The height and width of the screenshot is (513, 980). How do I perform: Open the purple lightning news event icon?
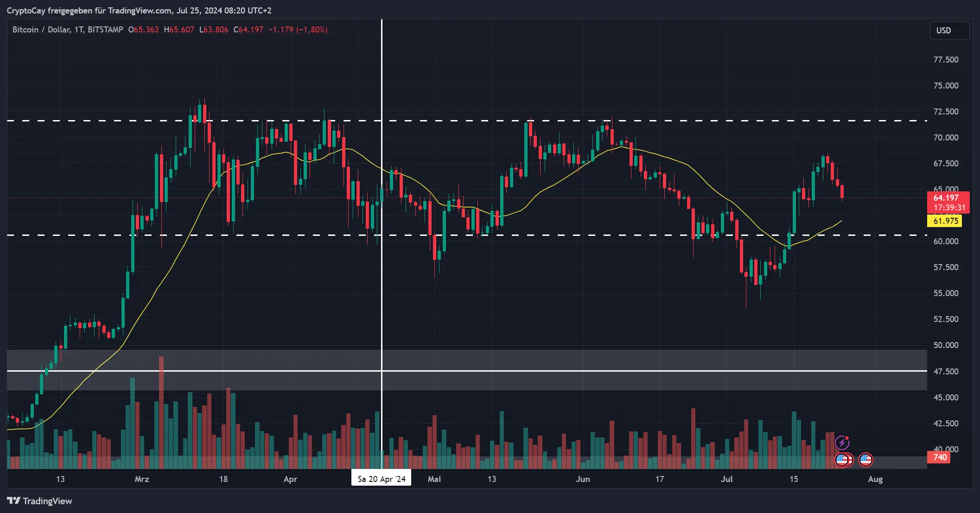842,443
